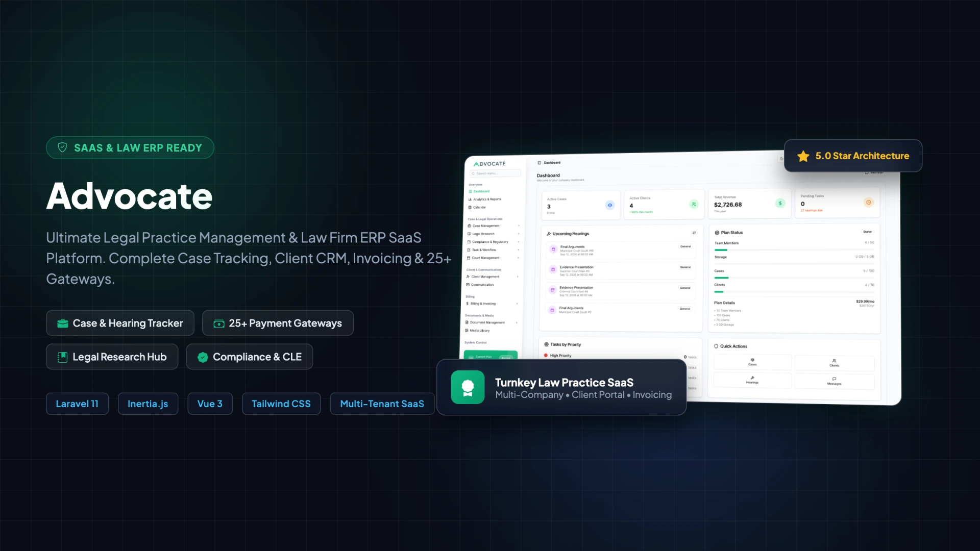Click the Team Members usage progress bar
The image size is (980, 551).
tap(794, 250)
